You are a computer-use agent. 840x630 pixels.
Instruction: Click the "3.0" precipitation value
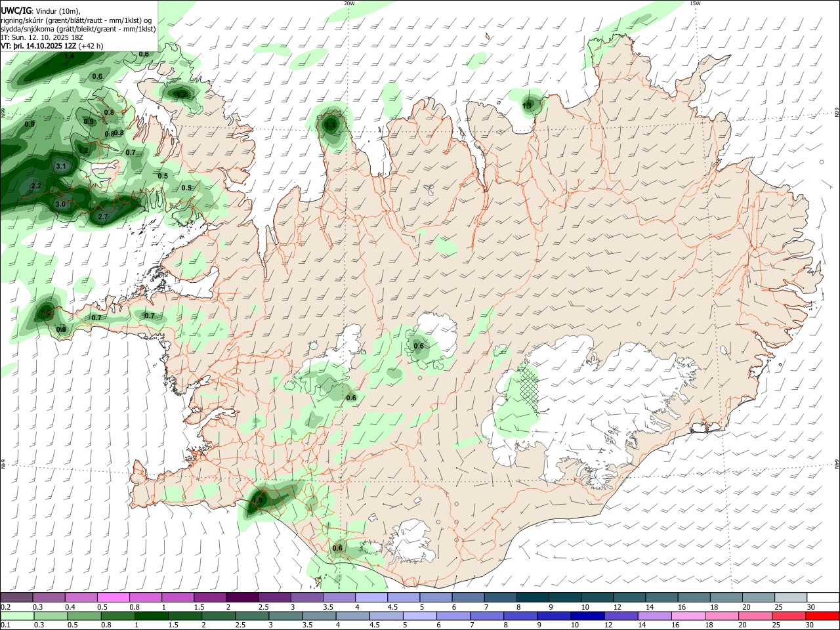pyautogui.click(x=60, y=205)
